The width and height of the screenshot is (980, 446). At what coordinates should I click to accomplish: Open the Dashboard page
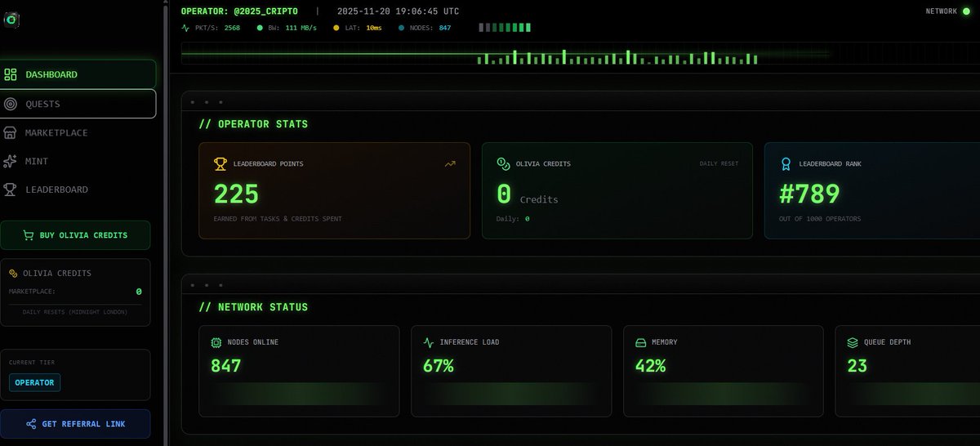coord(78,74)
